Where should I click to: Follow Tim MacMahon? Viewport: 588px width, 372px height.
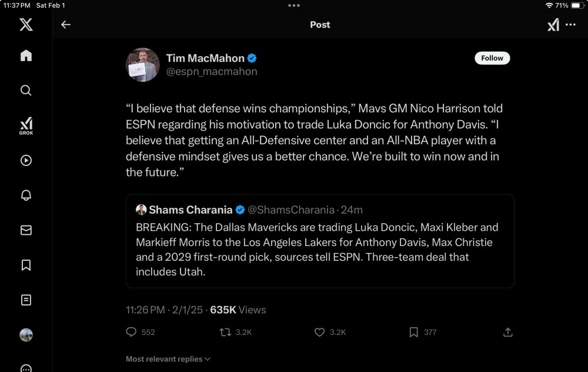click(492, 58)
